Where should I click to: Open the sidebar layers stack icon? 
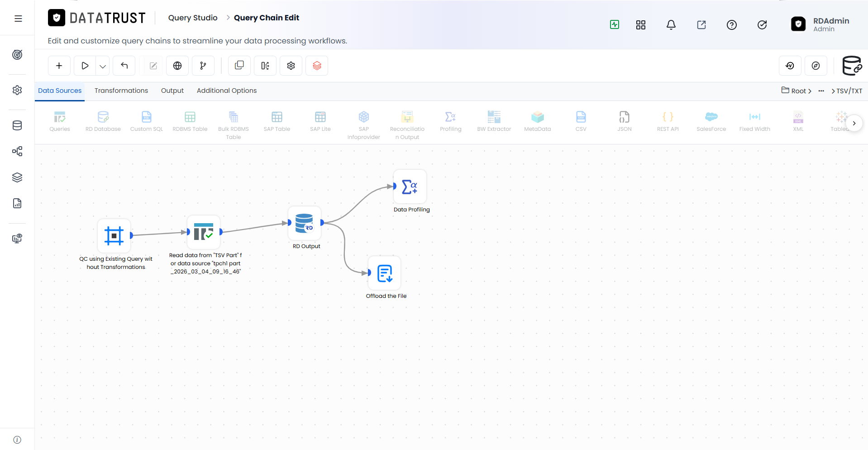[17, 177]
